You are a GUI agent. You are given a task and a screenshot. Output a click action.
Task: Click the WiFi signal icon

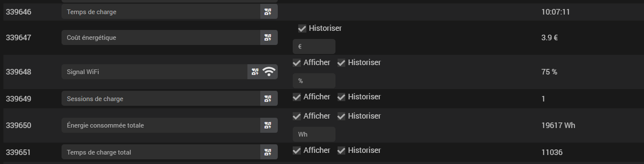[x=269, y=72]
